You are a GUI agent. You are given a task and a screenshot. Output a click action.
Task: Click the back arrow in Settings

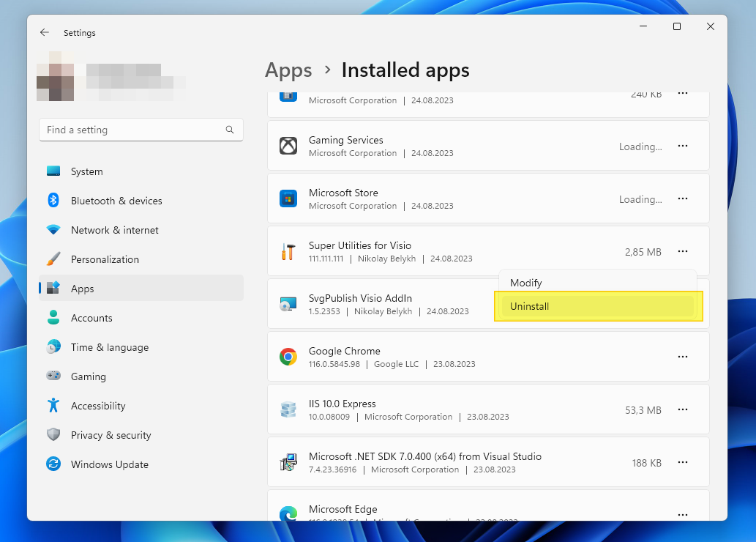(x=45, y=32)
